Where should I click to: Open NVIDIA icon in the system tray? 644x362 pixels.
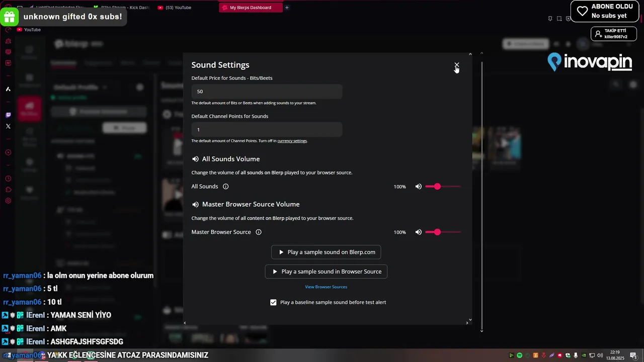coord(584,355)
